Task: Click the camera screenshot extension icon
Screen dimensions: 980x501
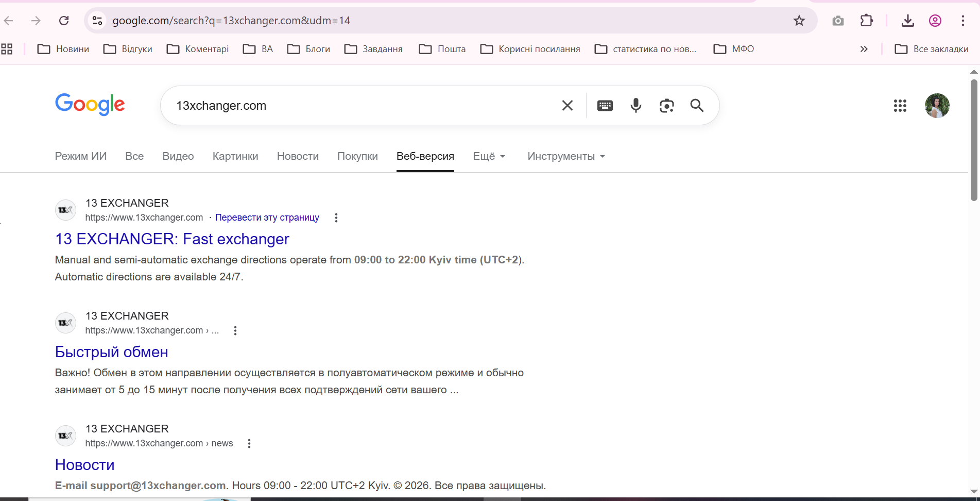Action: [838, 21]
